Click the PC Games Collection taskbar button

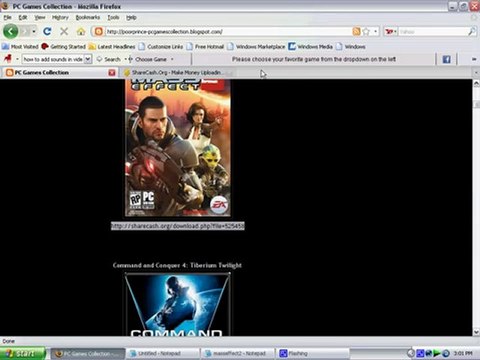[x=88, y=353]
